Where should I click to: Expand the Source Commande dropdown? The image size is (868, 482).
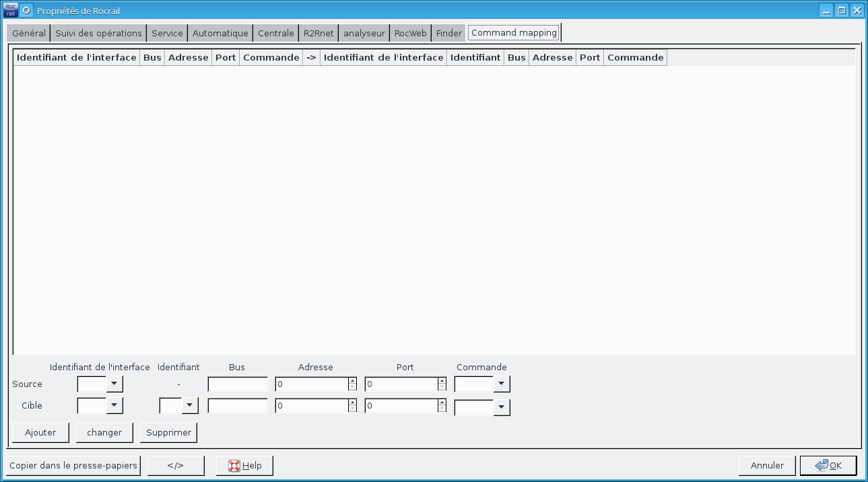[502, 384]
